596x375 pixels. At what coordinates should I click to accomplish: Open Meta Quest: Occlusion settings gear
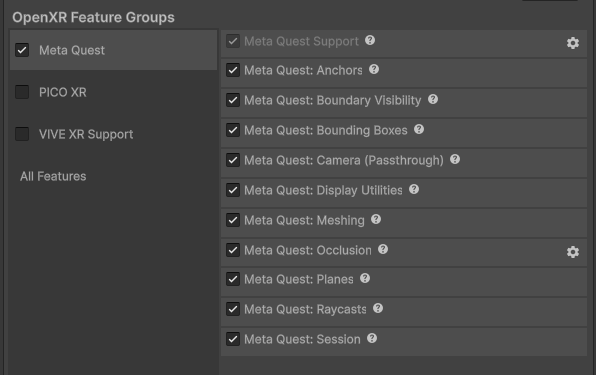click(x=573, y=252)
